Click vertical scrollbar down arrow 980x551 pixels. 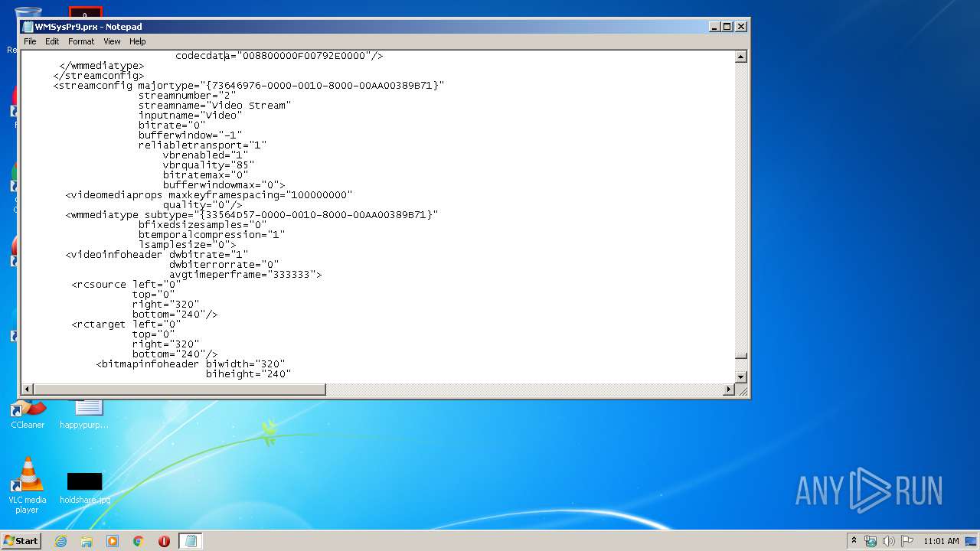(740, 377)
